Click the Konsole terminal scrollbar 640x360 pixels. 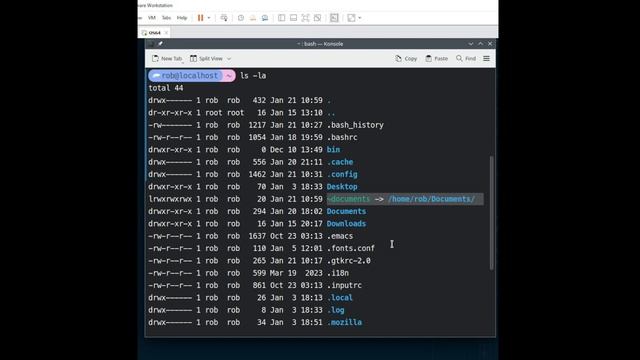point(491,213)
